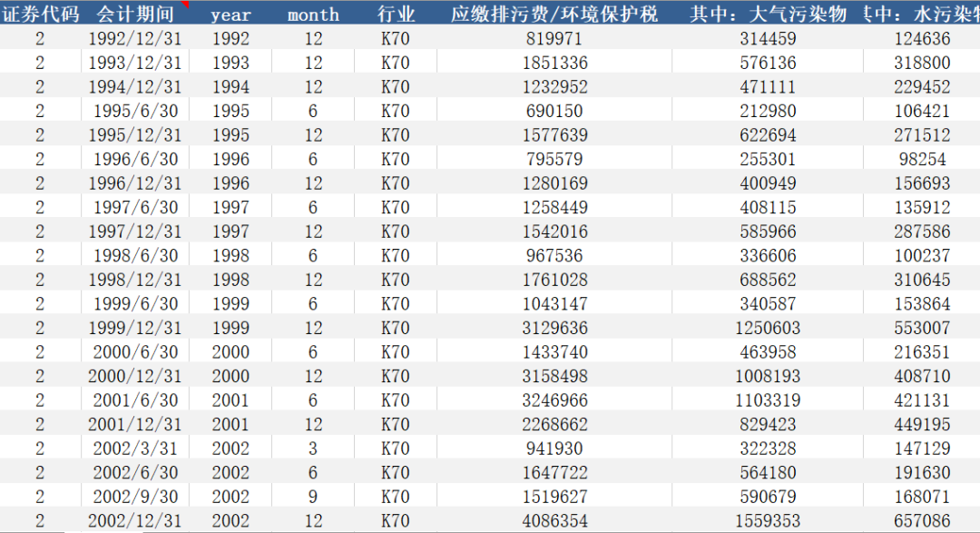Select date cell 1998/6/30
Screen dimensions: 980x533
click(x=135, y=256)
